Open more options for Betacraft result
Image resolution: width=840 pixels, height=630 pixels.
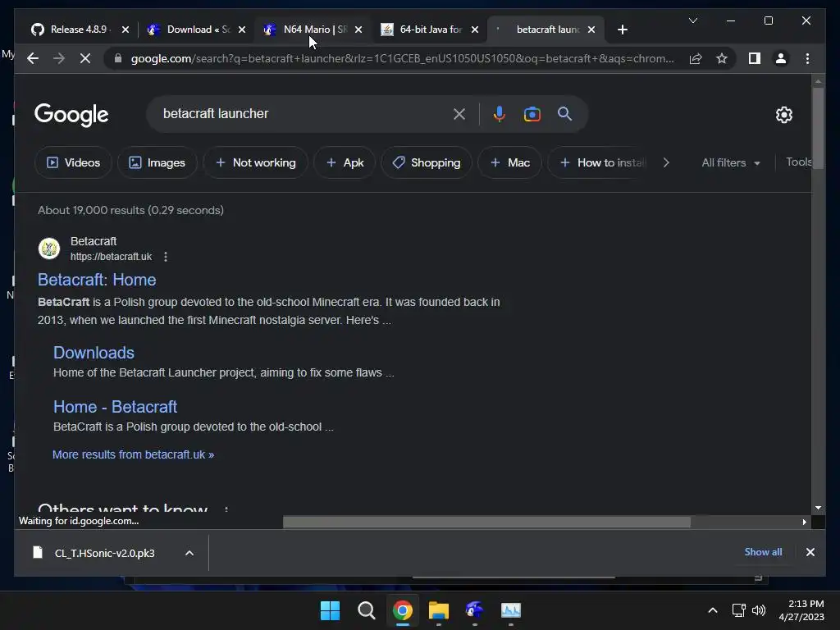166,257
